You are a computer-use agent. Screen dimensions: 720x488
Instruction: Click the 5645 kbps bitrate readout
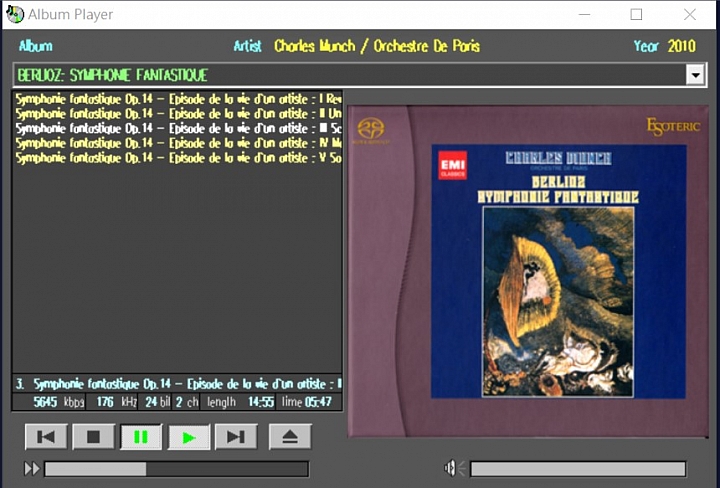(58, 402)
